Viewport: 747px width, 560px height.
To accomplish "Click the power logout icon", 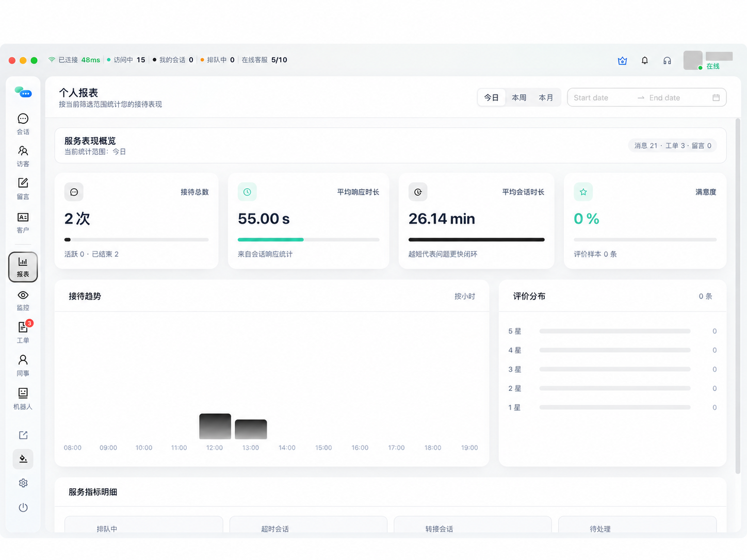I will 23,507.
